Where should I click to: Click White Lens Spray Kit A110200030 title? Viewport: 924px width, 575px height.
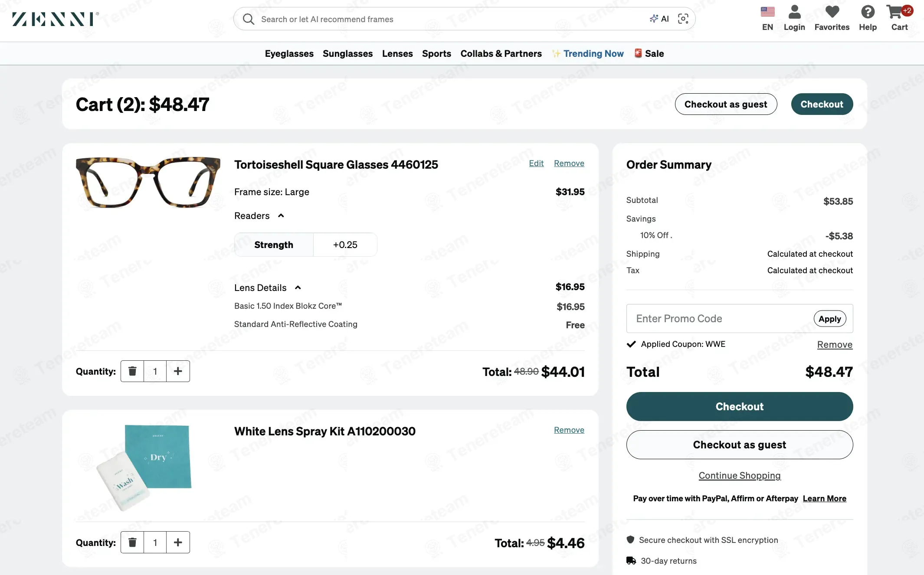[x=325, y=431]
